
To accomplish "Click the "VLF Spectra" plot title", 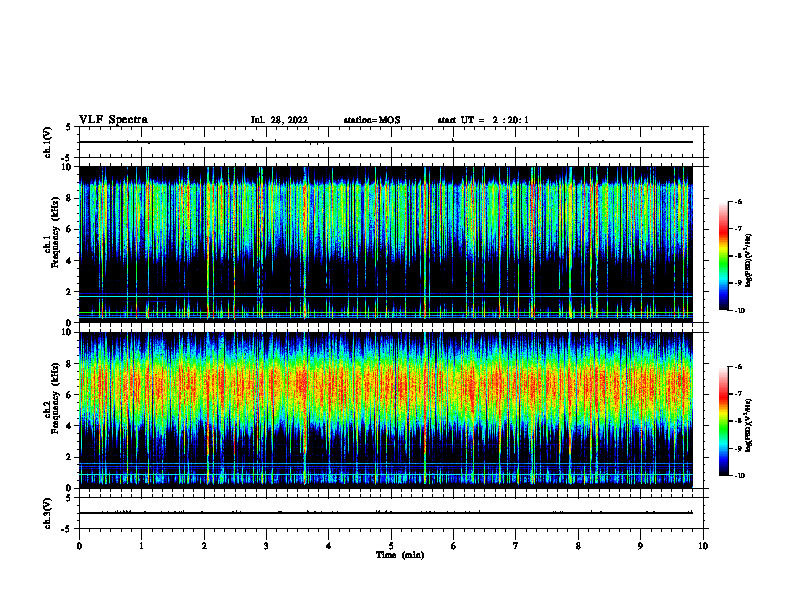I will click(113, 120).
